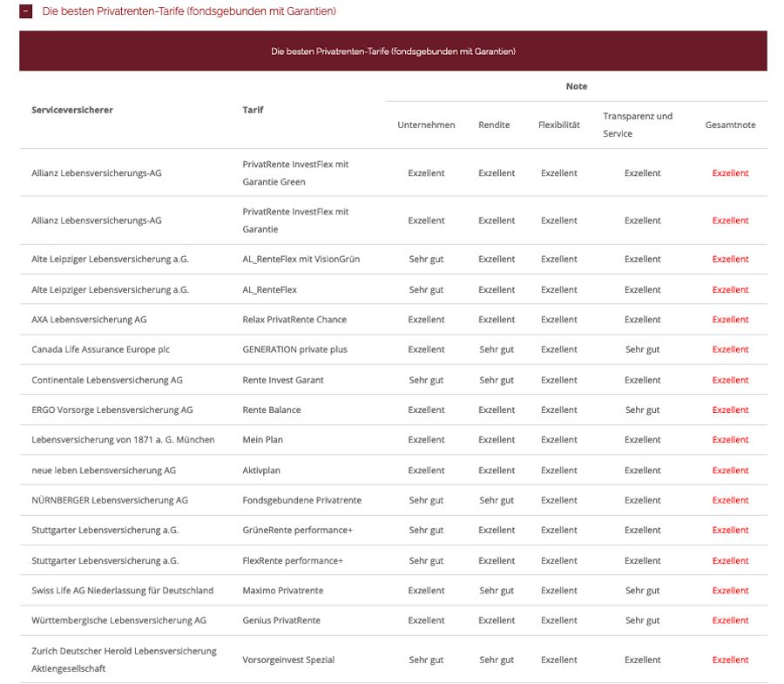Click the red section heading link 'Die besten Privatrenten-Tarife'

189,11
